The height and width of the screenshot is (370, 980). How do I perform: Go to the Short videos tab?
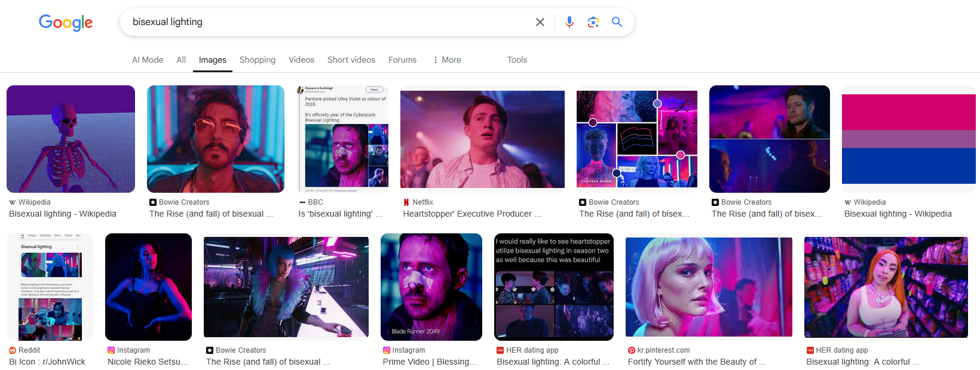click(x=351, y=60)
